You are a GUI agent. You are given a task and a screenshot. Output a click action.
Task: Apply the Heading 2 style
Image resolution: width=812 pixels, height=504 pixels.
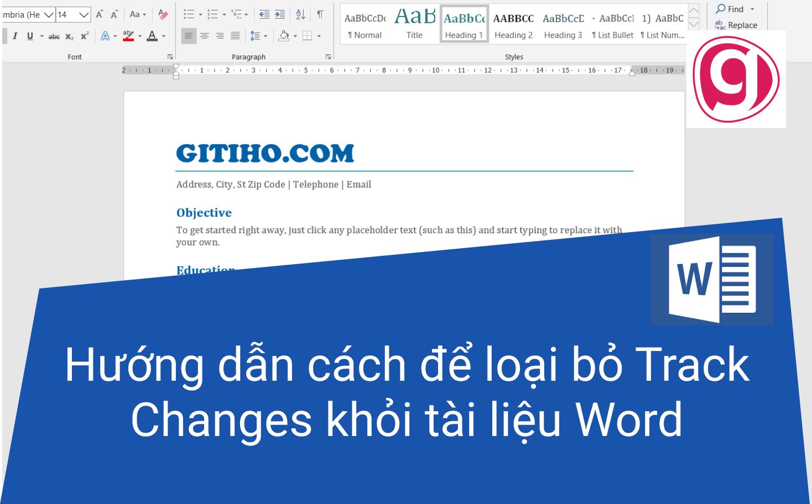click(513, 23)
